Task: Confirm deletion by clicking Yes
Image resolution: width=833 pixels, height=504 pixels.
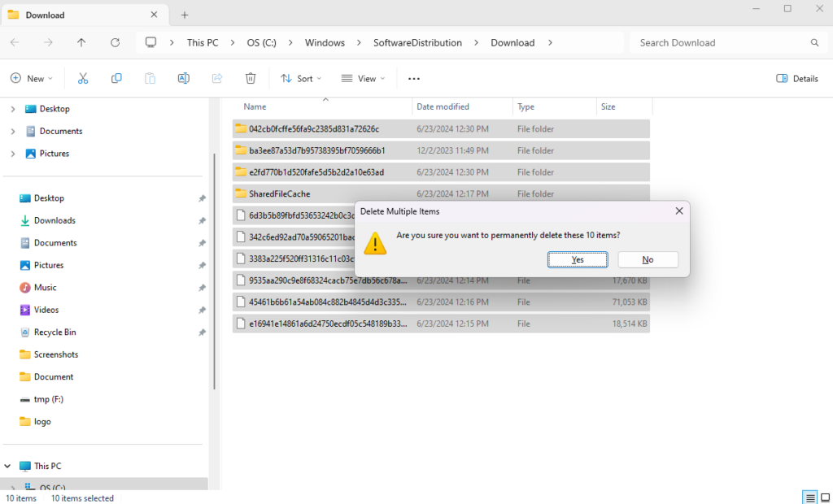Action: (x=578, y=259)
